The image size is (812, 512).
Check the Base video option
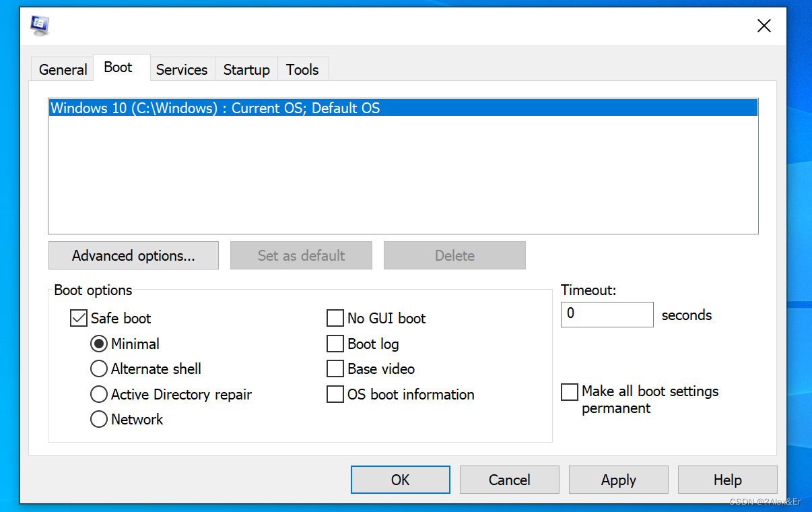click(335, 369)
